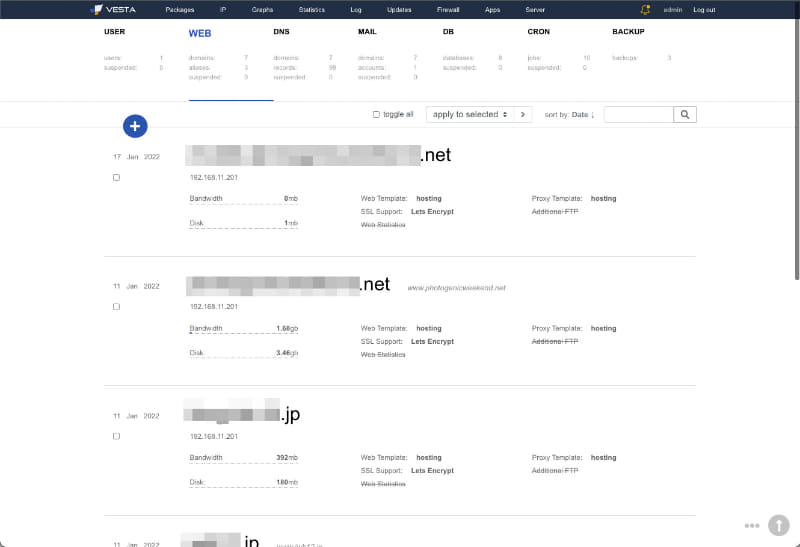Open the Statistics menu item
Image resolution: width=800 pixels, height=547 pixels.
[x=312, y=10]
